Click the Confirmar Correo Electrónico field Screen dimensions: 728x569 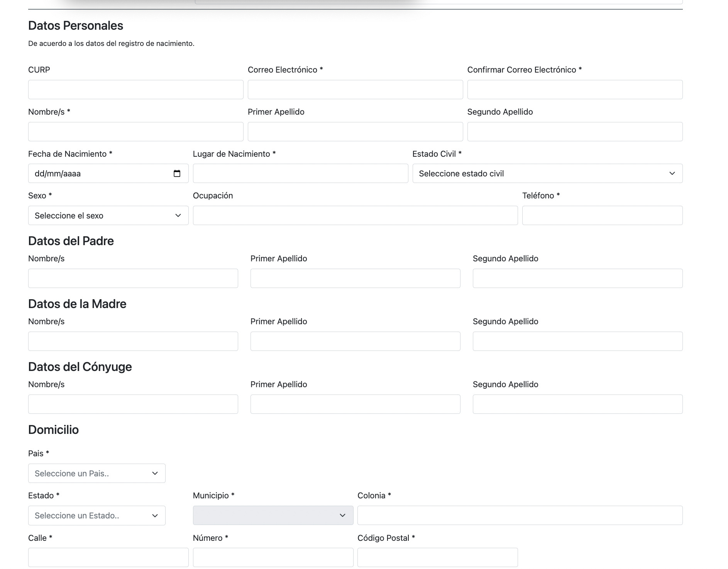[575, 90]
